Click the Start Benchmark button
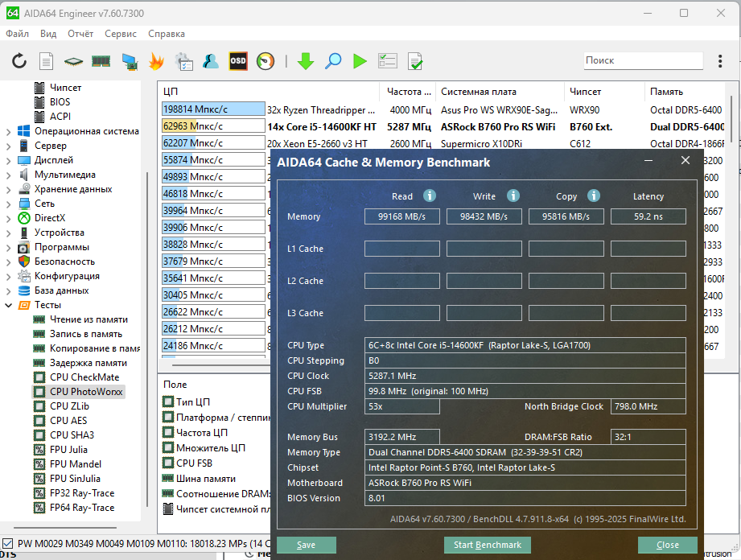 click(x=488, y=545)
